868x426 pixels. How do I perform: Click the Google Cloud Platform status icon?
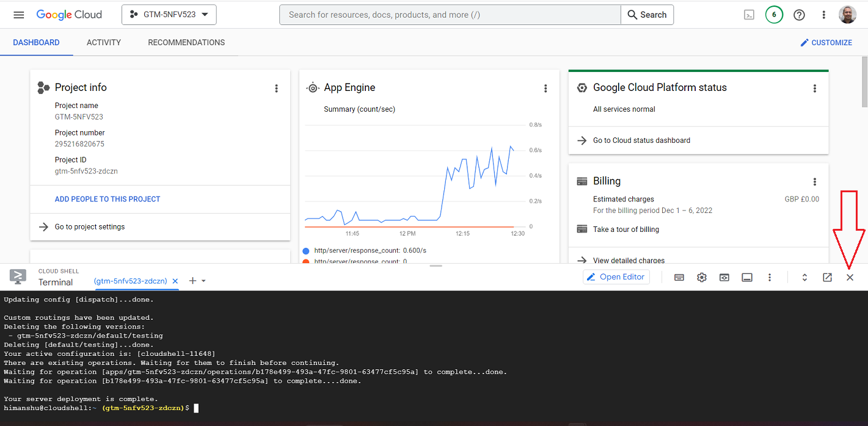[x=582, y=88]
